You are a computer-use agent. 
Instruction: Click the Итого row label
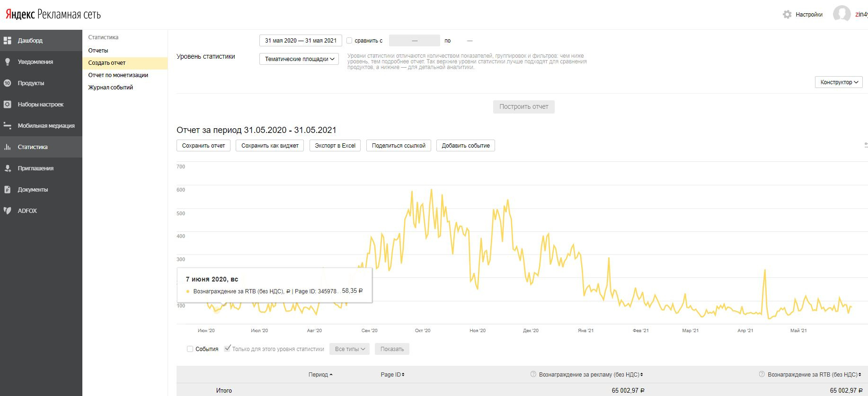[x=224, y=391]
